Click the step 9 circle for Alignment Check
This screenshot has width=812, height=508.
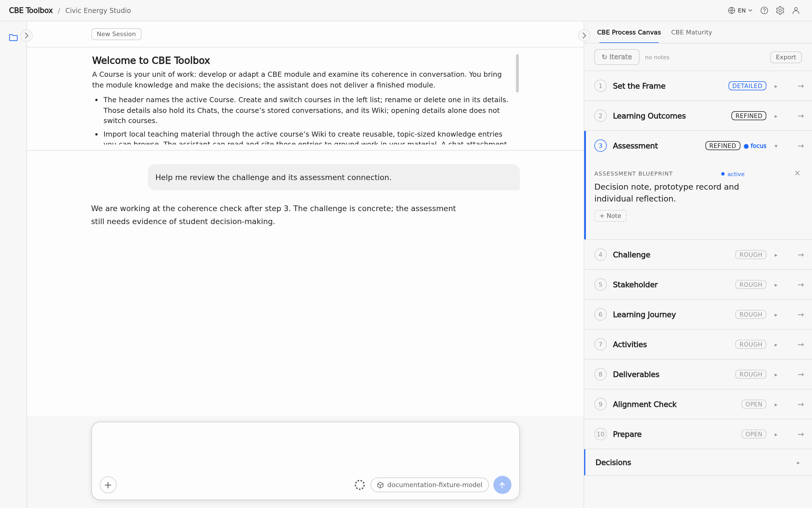coord(600,404)
